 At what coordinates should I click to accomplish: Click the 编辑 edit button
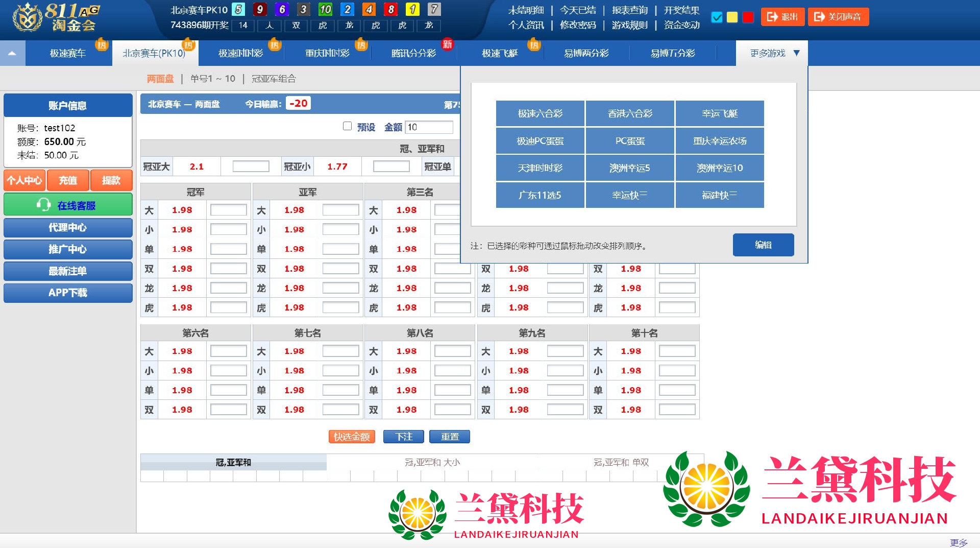click(763, 245)
